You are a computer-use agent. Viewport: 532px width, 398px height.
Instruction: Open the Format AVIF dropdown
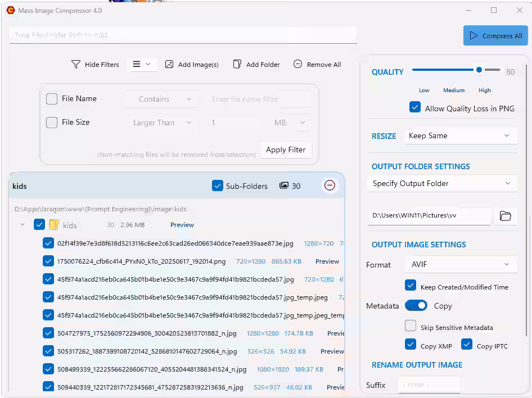point(461,264)
